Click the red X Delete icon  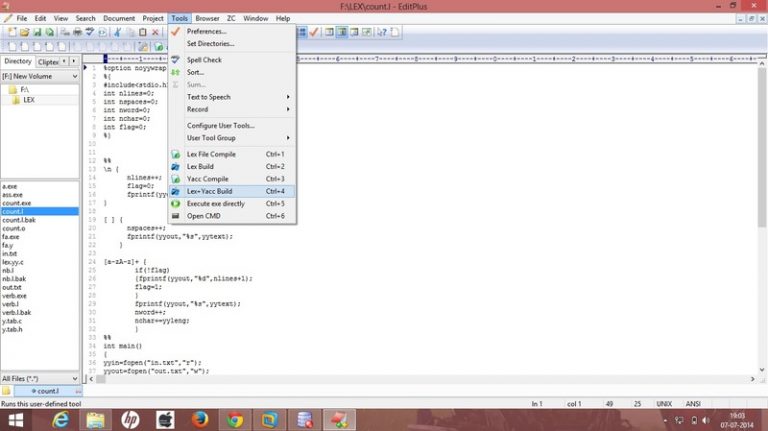click(155, 32)
